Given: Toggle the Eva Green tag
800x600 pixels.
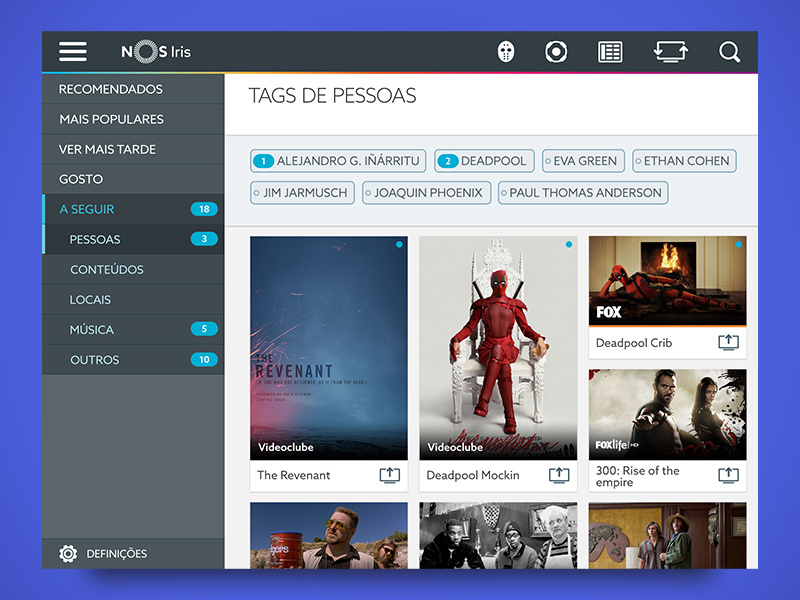Looking at the screenshot, I should pos(583,161).
